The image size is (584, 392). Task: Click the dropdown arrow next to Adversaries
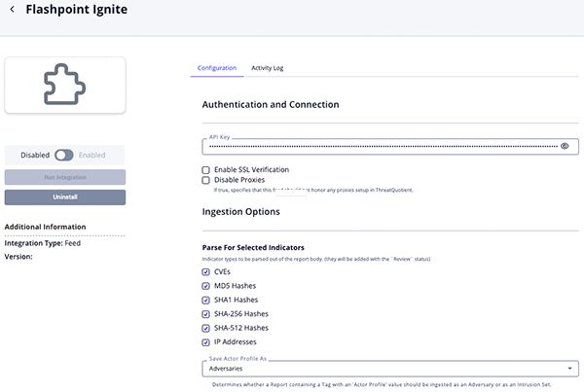click(x=568, y=370)
